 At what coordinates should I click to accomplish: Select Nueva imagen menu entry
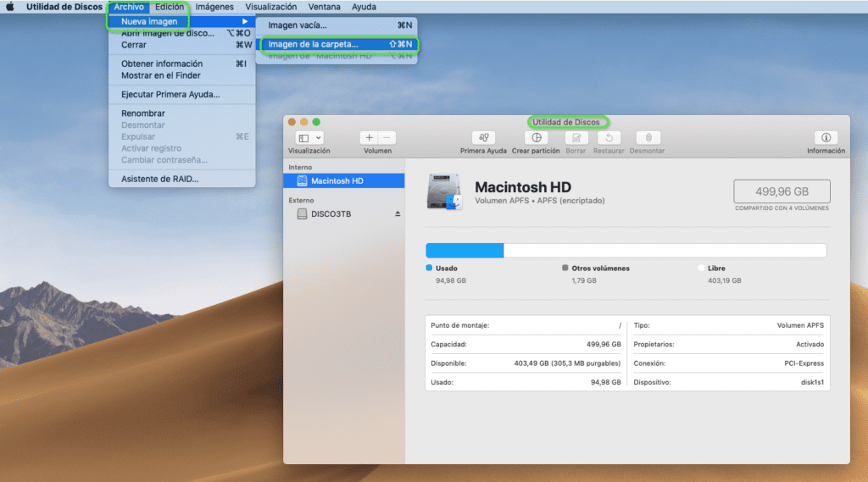point(182,21)
